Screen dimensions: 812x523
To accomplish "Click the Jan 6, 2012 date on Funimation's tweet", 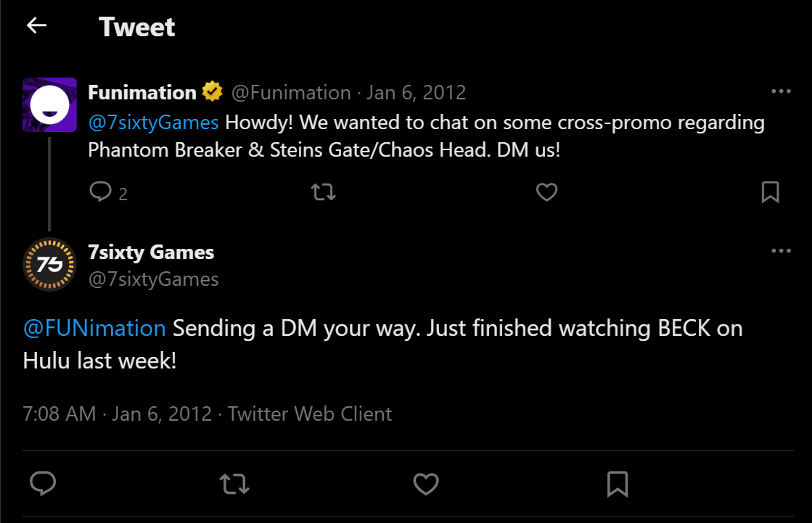I will click(416, 93).
